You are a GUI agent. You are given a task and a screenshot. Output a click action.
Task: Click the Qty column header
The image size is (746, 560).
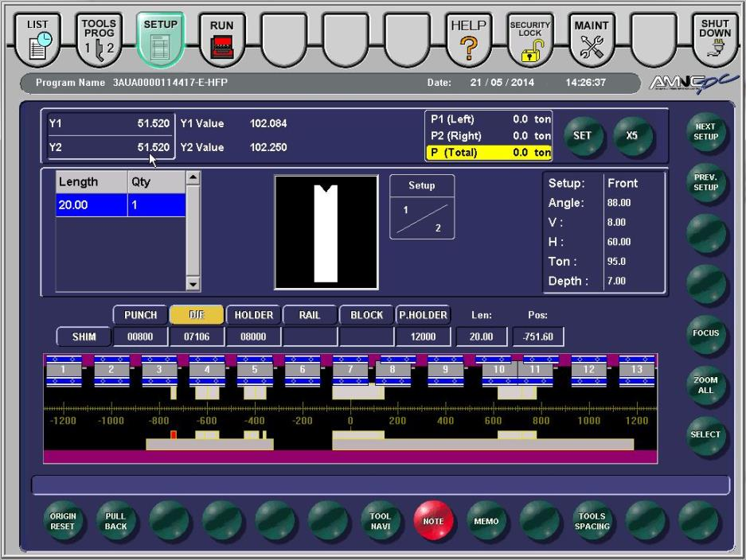pos(157,182)
